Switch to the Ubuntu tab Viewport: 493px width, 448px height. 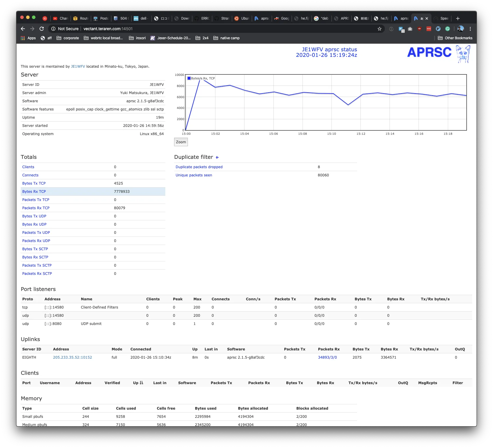click(242, 18)
